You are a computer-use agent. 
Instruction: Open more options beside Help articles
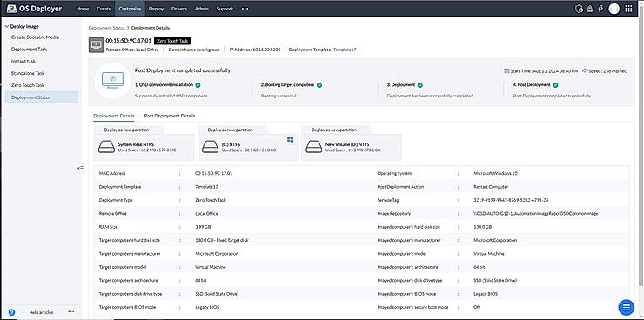70,312
